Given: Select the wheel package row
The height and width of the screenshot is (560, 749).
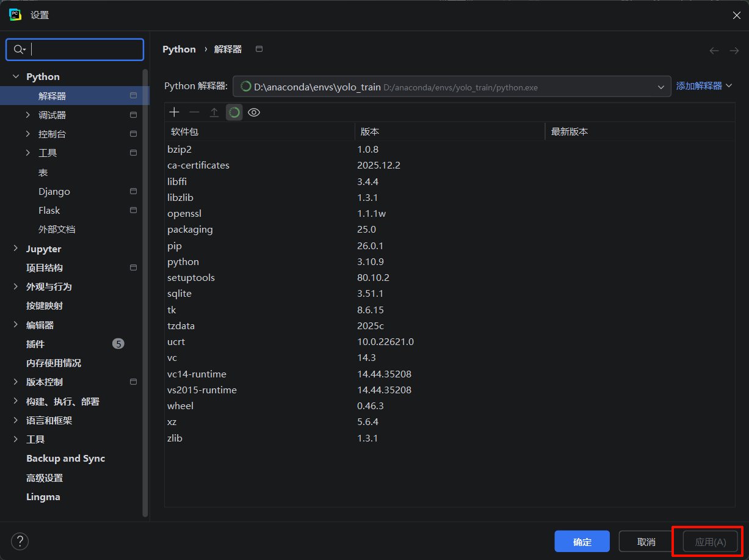Looking at the screenshot, I should 450,405.
